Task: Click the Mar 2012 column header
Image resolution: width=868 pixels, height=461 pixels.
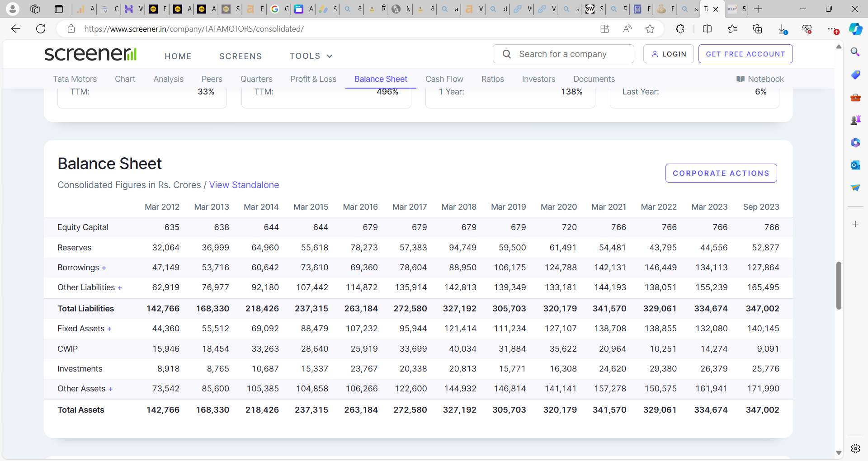Action: [x=162, y=207]
